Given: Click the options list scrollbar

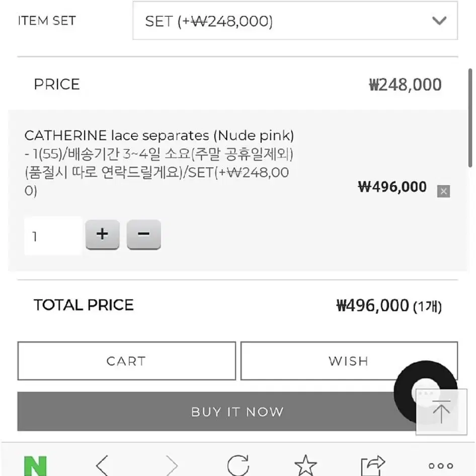Looking at the screenshot, I should click(470, 118).
